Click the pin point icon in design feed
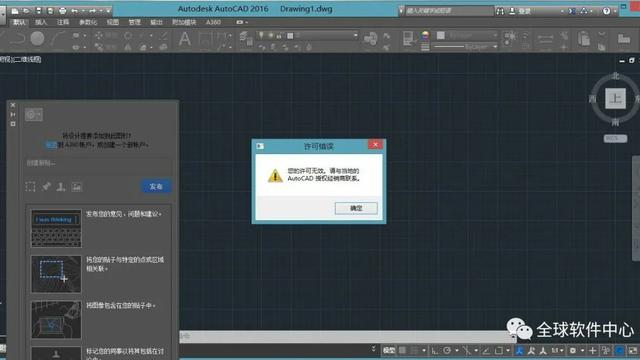The image size is (640, 360). point(46,187)
